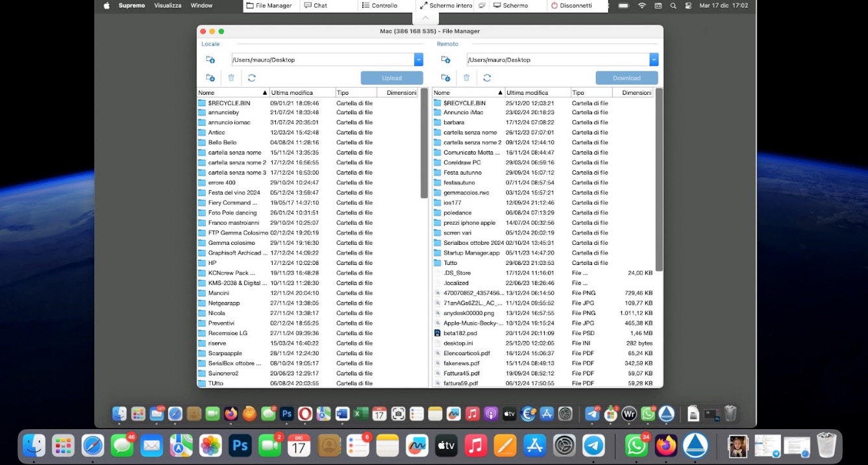Refresh the remote file list
The image size is (868, 465).
[487, 77]
